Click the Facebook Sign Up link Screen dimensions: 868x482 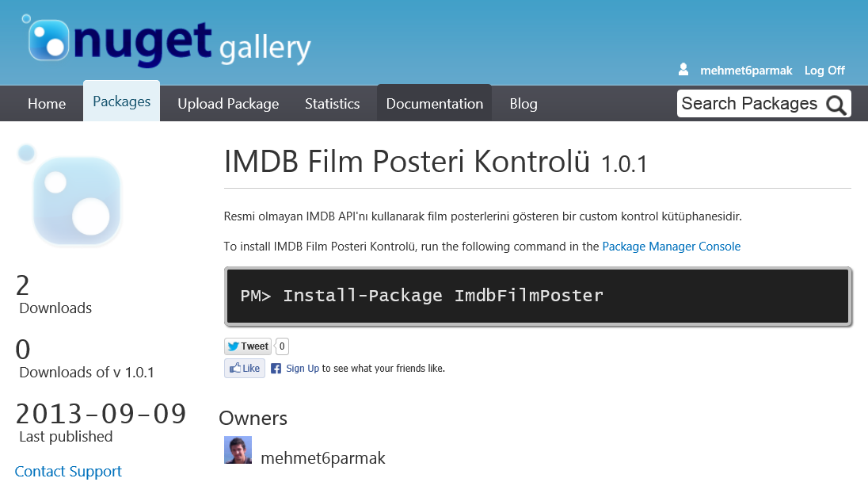pos(303,369)
